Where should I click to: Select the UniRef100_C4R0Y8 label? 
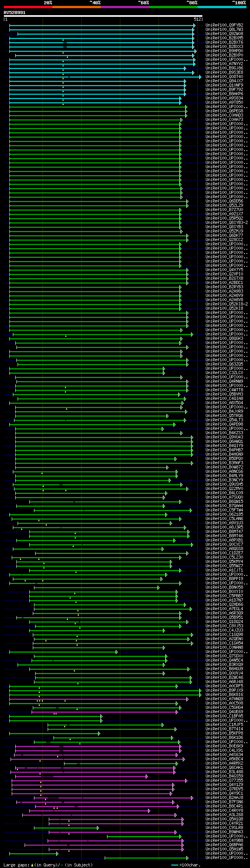pos(224,811)
